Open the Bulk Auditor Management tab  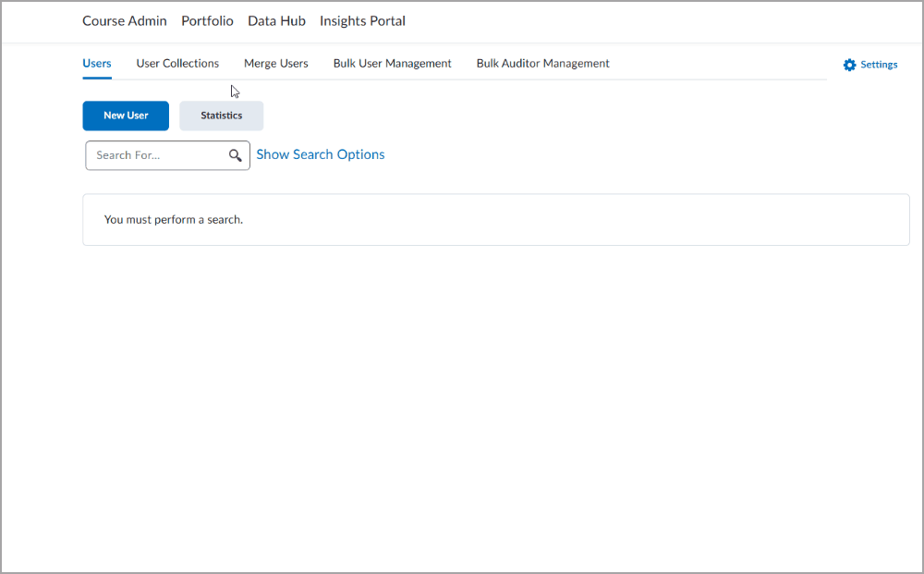click(x=542, y=63)
